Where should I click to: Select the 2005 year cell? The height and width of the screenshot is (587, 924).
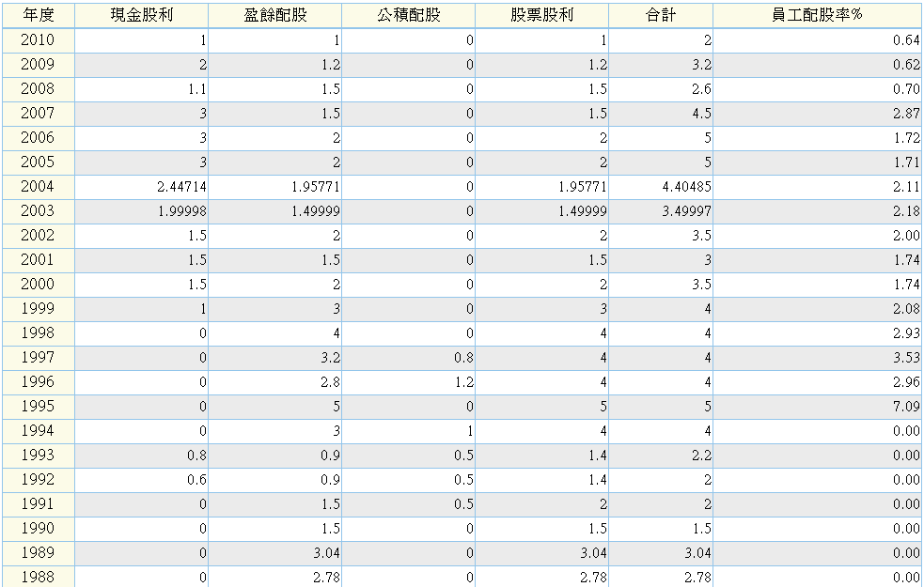(39, 162)
